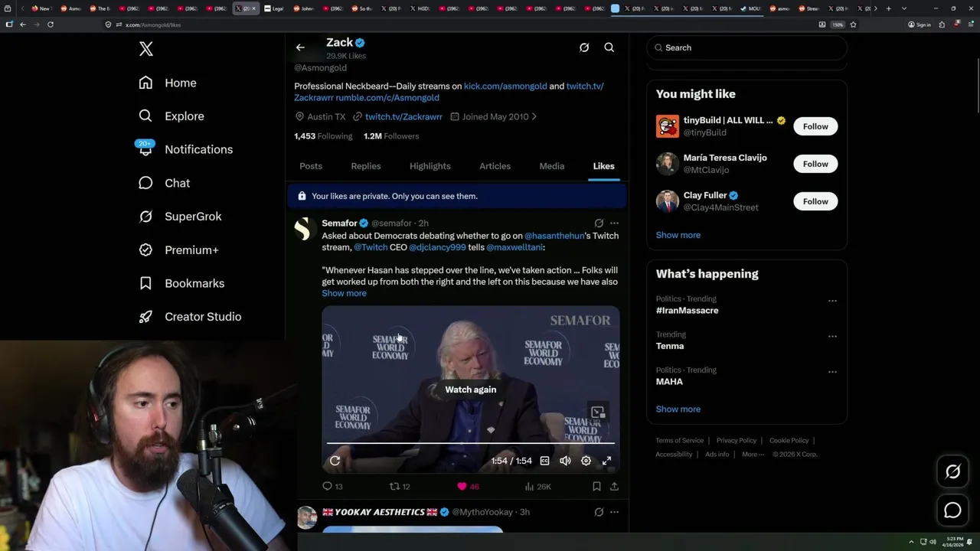980x551 pixels.
Task: Open options for Tenma trend
Action: click(x=832, y=336)
